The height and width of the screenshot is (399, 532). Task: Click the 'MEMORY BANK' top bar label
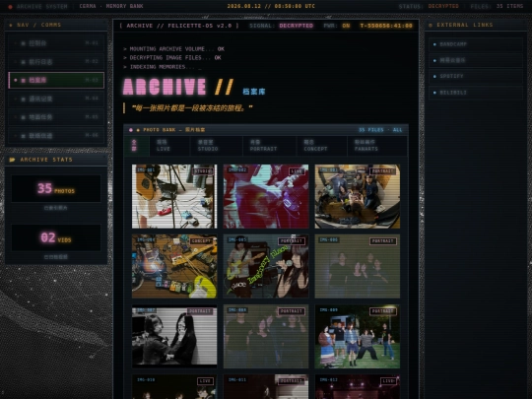(x=124, y=6)
